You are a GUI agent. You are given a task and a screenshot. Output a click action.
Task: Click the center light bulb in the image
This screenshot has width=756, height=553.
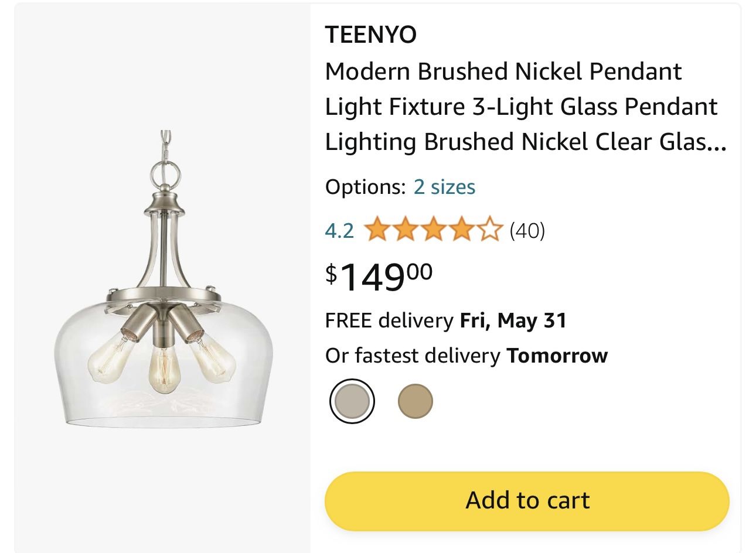[x=163, y=369]
